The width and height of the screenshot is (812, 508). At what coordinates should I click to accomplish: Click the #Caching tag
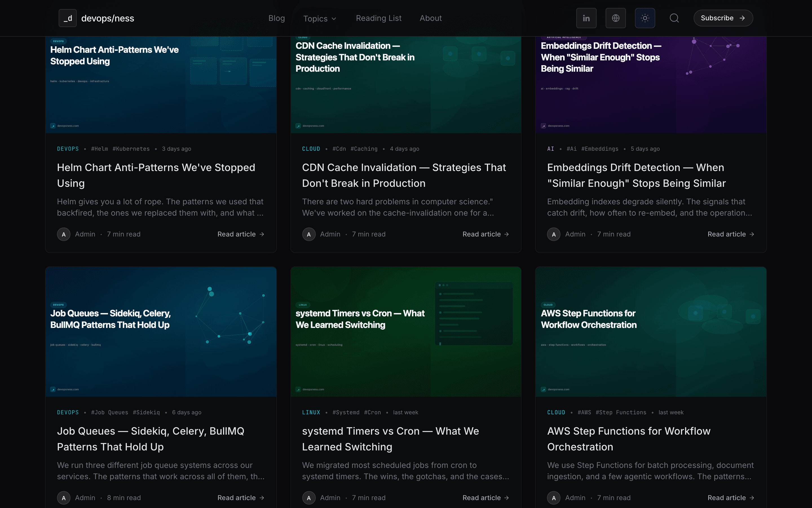click(364, 149)
